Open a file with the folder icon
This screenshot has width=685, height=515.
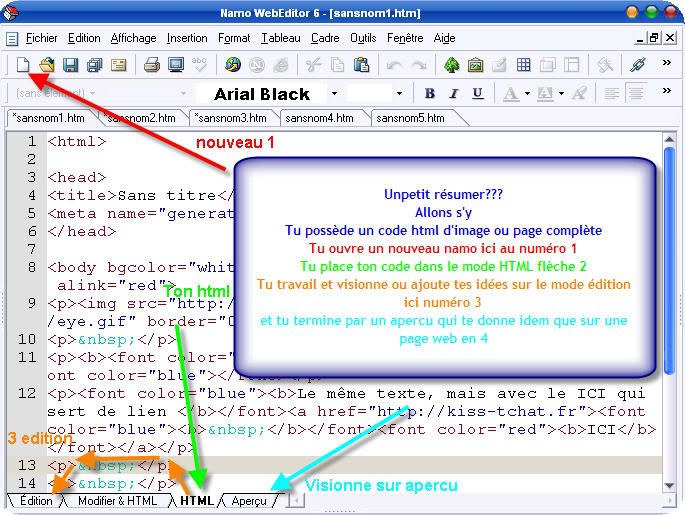click(x=47, y=65)
